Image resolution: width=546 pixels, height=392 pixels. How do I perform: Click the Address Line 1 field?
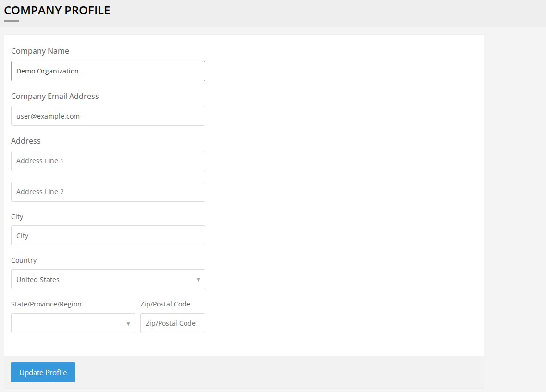coord(108,161)
